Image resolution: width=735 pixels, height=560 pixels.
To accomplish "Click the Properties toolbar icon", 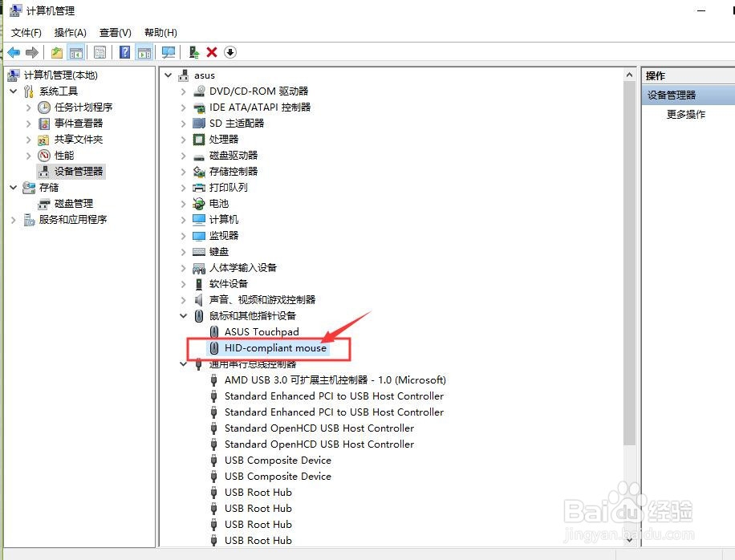I will pyautogui.click(x=99, y=52).
